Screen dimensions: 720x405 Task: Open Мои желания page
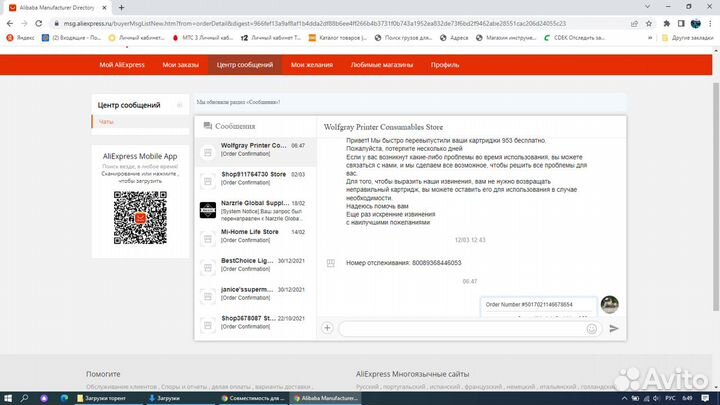(312, 65)
